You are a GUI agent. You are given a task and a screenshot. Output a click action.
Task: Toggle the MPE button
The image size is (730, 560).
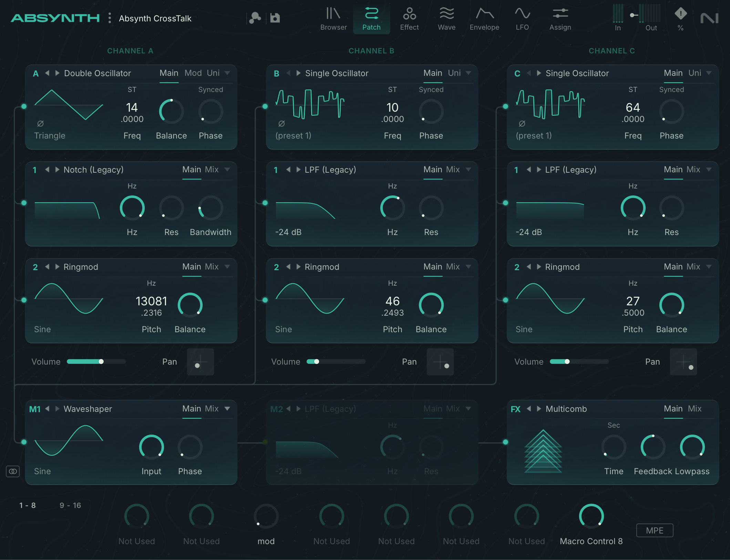point(654,530)
